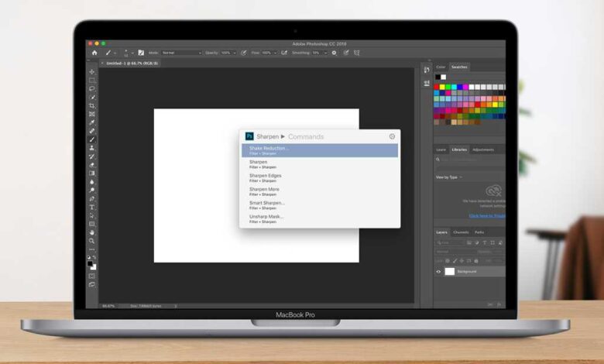The width and height of the screenshot is (604, 364).
Task: Open the Edit Toolbar three-dots button
Action: tap(91, 249)
